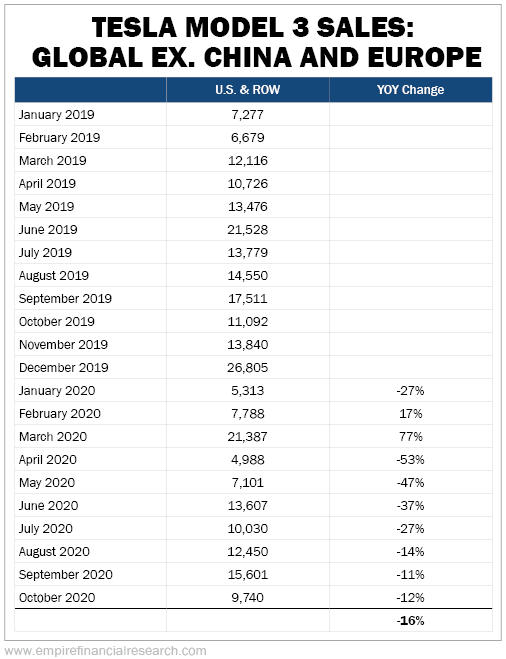506x659 pixels.
Task: Click the May 2019 value 13,476
Action: [248, 206]
